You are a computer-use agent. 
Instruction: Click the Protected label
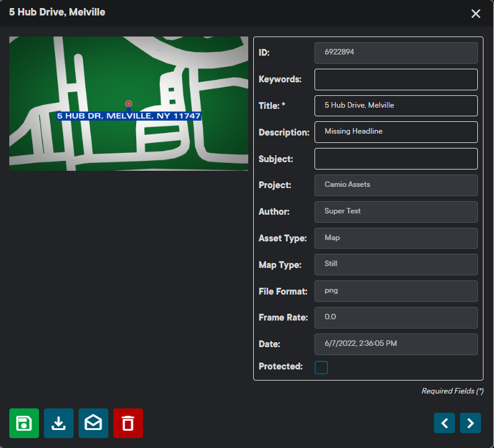[280, 366]
